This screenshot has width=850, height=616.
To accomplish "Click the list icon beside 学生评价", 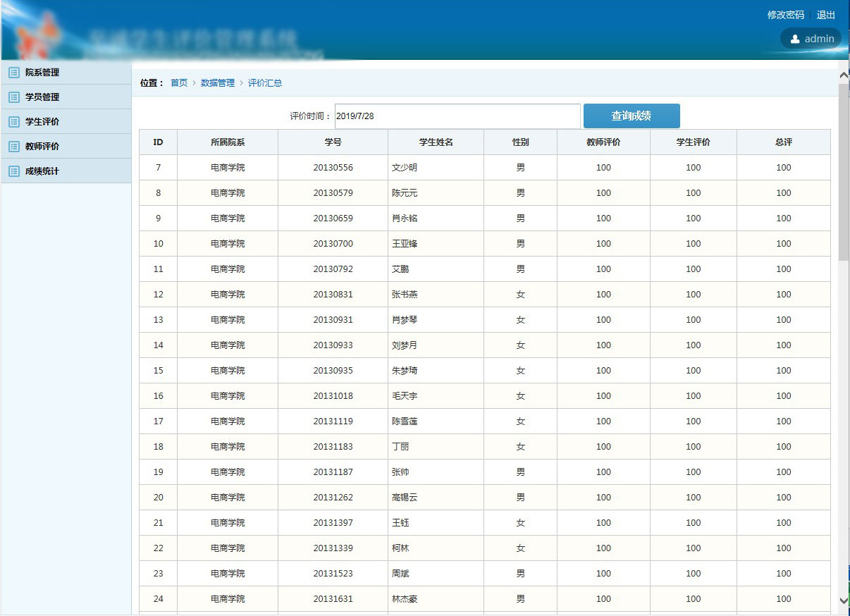I will tap(13, 122).
